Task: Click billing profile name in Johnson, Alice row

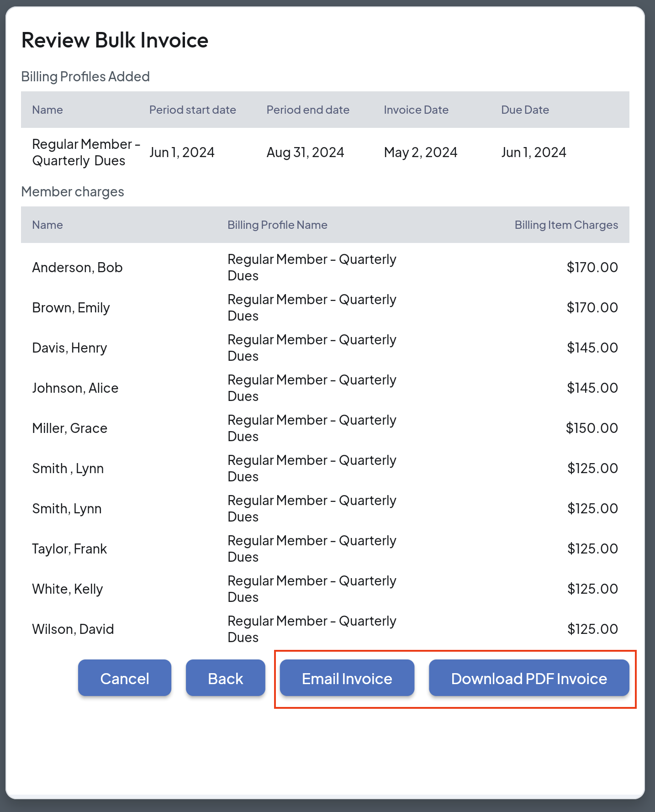Action: (x=312, y=388)
